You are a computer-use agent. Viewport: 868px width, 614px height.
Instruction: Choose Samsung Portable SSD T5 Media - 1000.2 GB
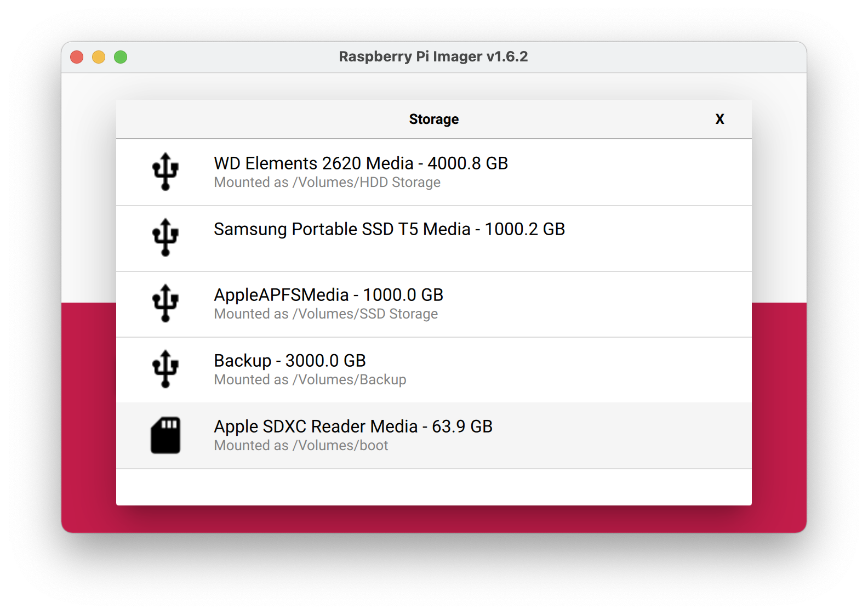tap(434, 238)
